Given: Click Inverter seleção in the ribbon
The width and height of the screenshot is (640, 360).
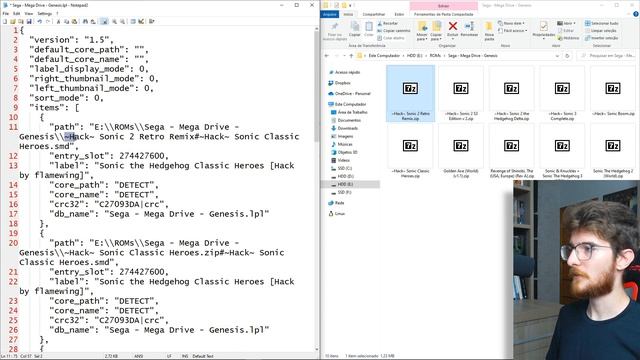Looking at the screenshot, I should coord(602,38).
